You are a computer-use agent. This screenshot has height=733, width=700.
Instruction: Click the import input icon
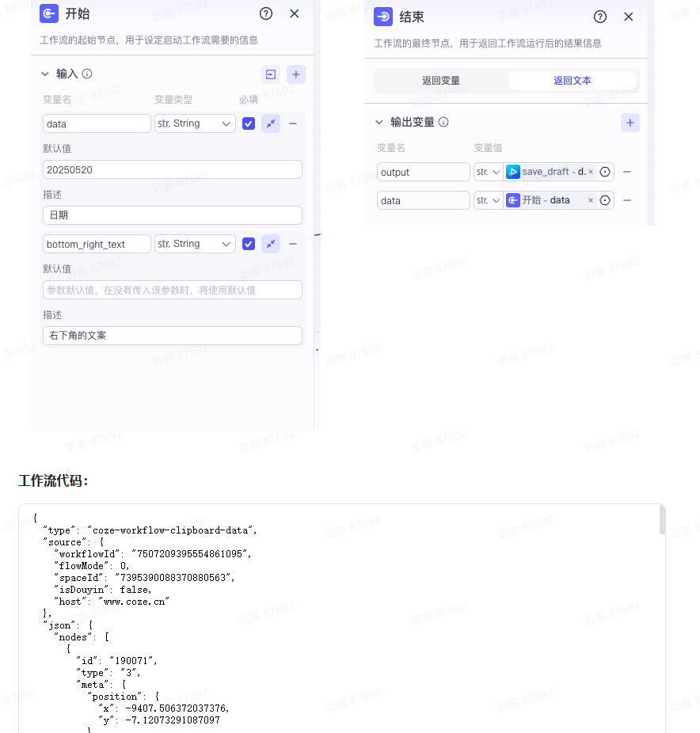coord(270,74)
